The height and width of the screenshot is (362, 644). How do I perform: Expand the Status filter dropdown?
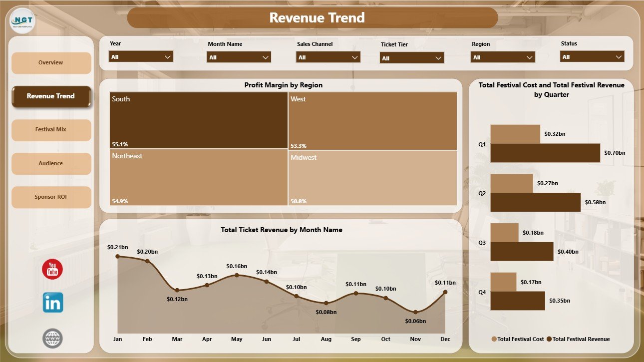(592, 56)
